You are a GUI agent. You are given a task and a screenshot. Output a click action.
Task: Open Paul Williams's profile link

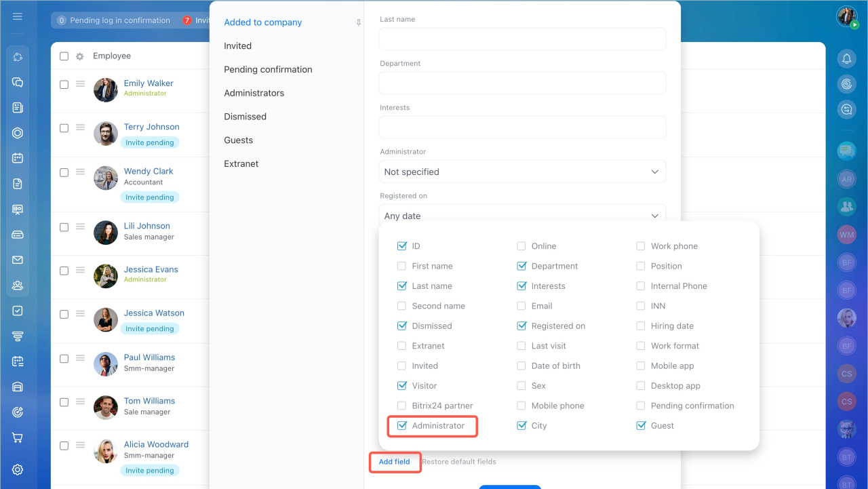[149, 357]
